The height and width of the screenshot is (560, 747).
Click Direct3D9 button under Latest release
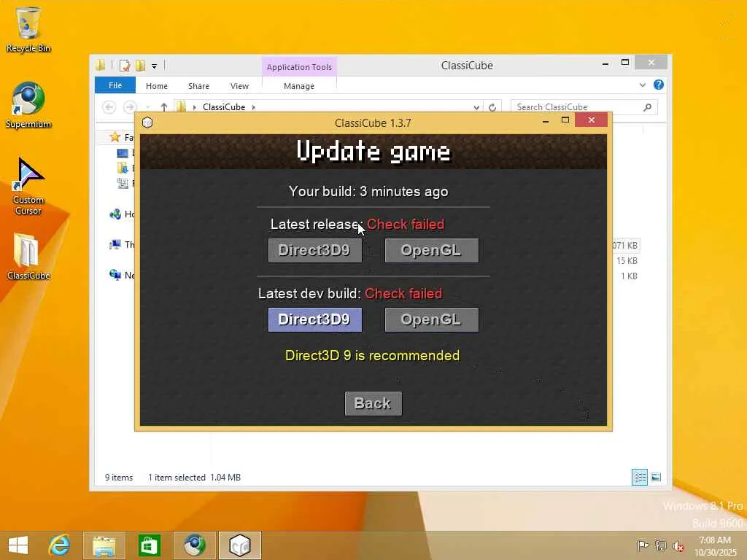tap(315, 251)
